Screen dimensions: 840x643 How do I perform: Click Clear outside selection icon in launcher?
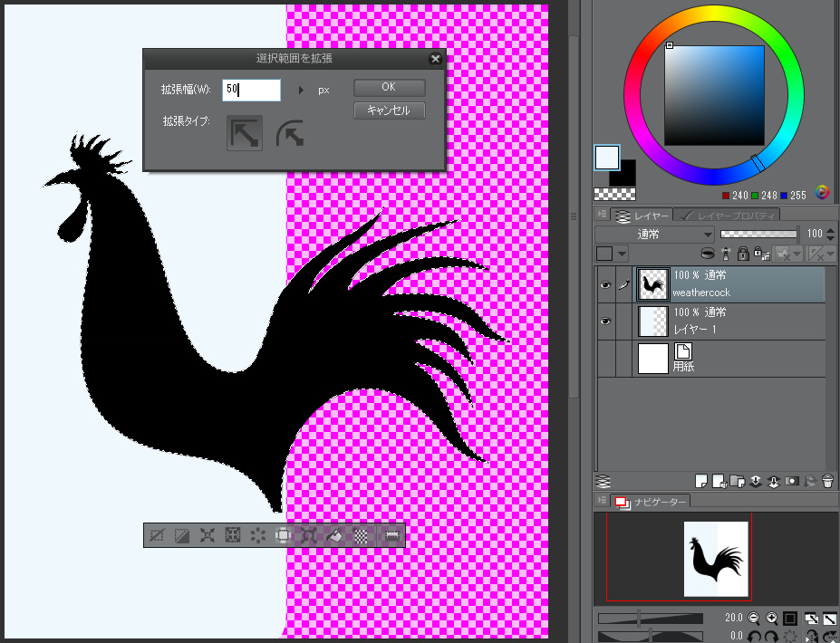(284, 535)
